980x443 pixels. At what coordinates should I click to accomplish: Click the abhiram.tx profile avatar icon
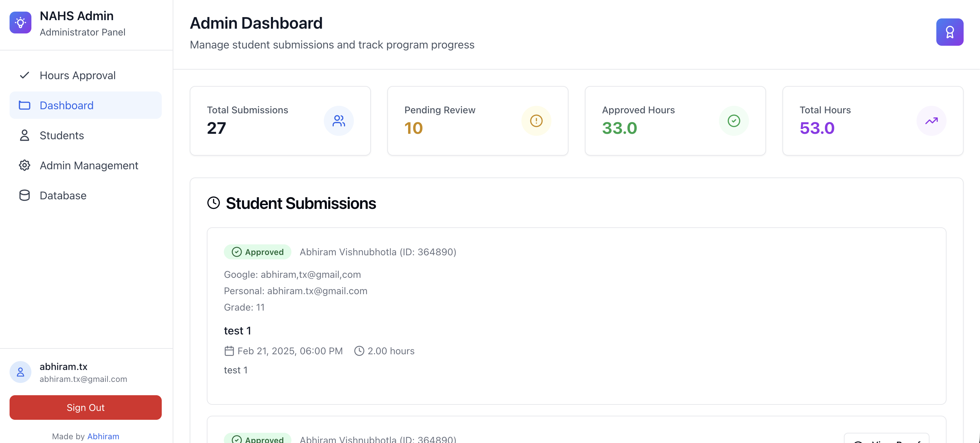[20, 372]
